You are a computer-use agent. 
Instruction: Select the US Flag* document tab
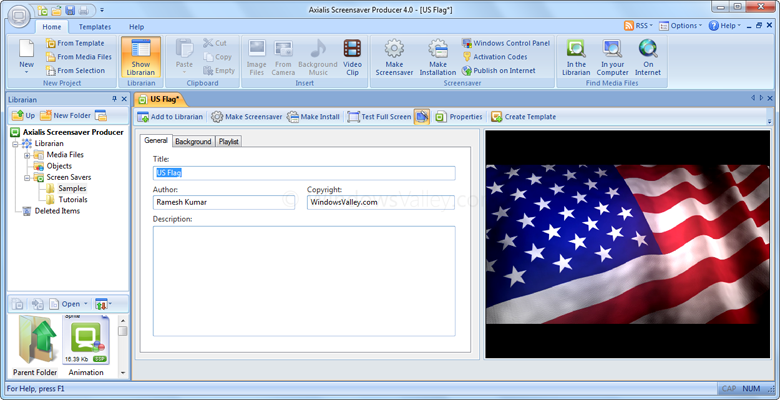tap(161, 99)
